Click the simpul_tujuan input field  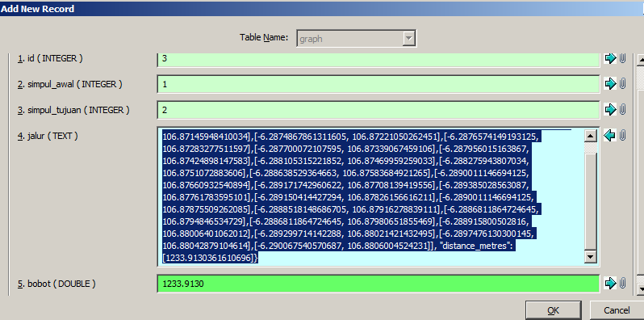click(x=378, y=110)
